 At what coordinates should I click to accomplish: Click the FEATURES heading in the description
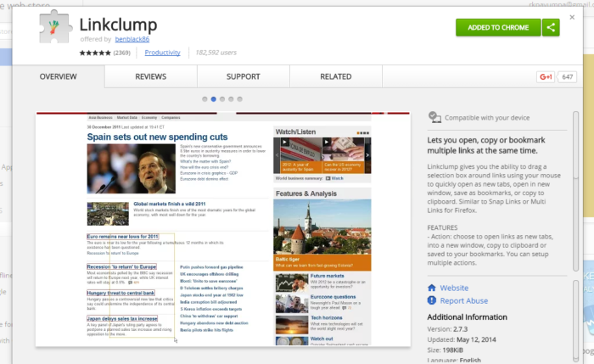click(442, 227)
